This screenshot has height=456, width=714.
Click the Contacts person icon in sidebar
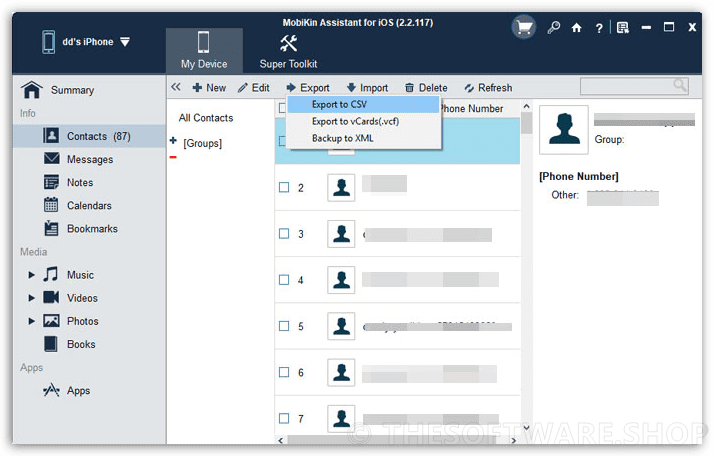pyautogui.click(x=51, y=135)
